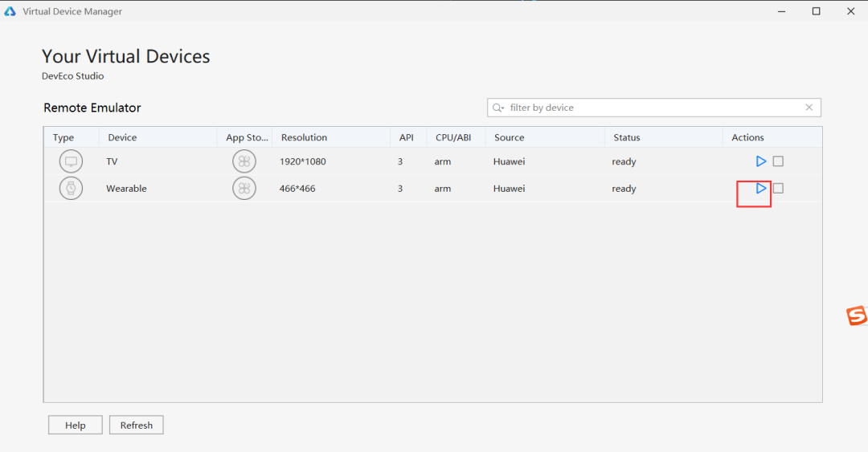
Task: Click the ready status in TV row
Action: (624, 161)
